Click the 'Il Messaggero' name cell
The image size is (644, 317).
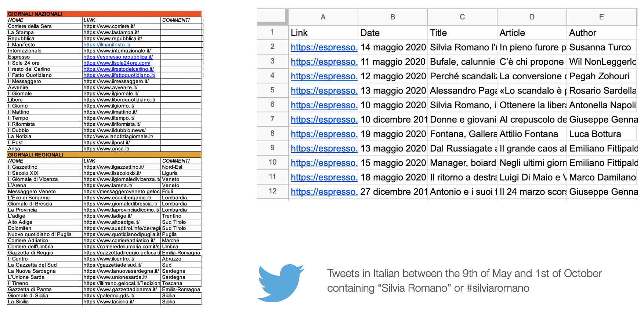click(45, 81)
